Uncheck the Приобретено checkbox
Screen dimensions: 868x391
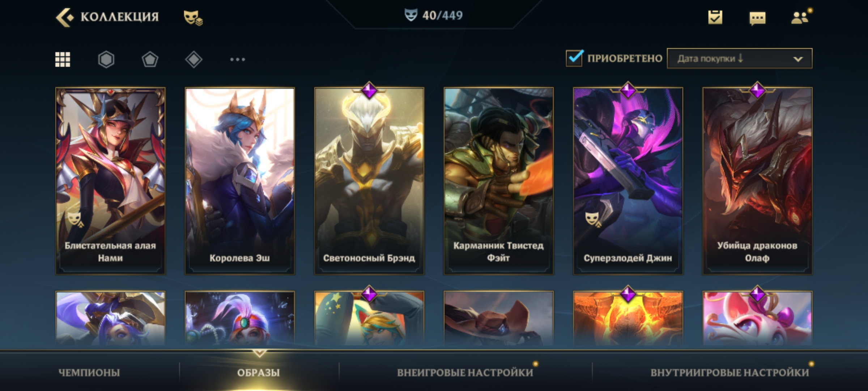click(x=574, y=58)
